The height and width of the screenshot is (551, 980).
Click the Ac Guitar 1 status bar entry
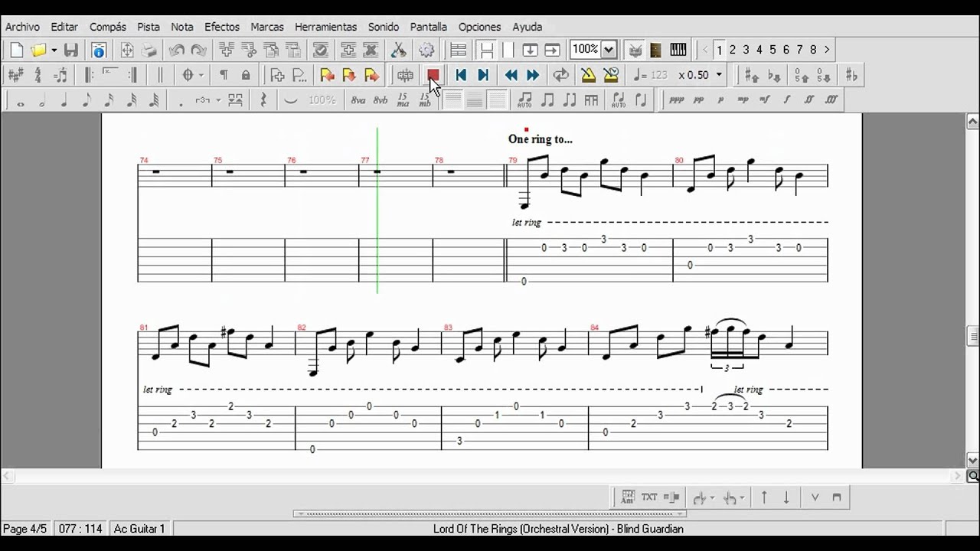[139, 529]
